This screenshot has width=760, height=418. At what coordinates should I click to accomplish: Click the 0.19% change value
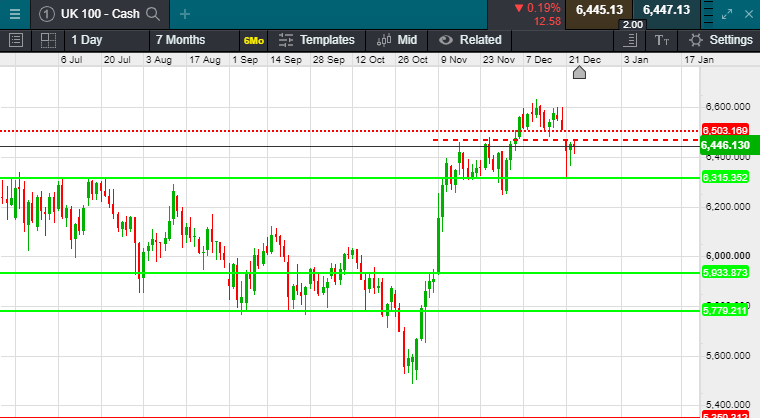[543, 8]
